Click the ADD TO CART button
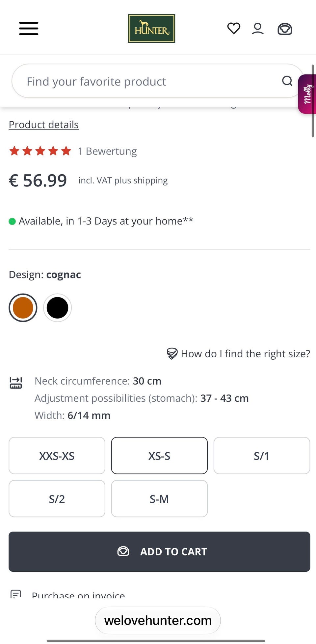 (159, 552)
